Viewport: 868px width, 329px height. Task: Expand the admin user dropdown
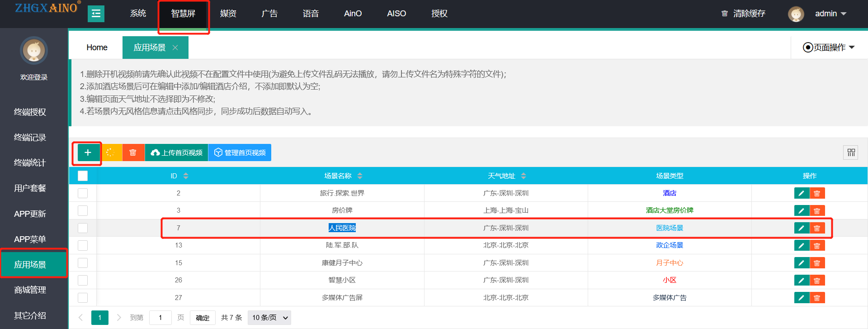point(830,14)
